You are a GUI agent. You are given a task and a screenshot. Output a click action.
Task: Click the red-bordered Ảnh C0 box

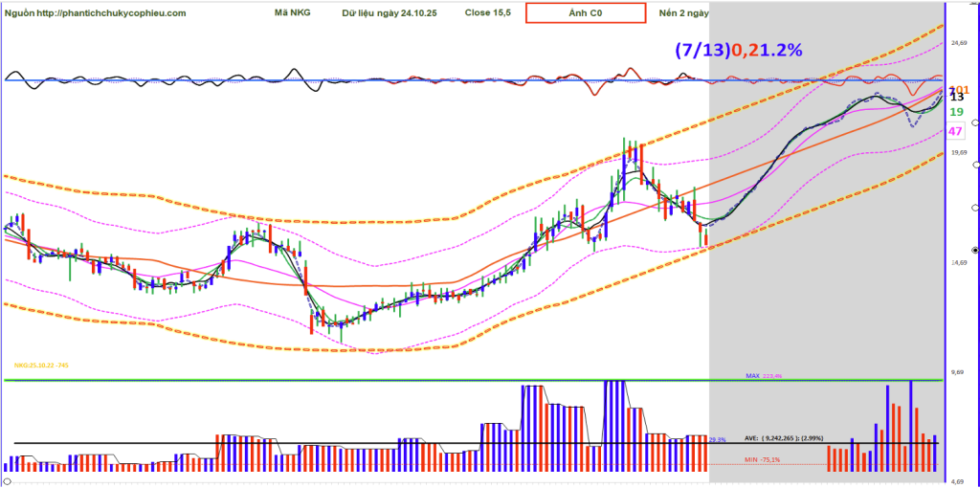pos(584,13)
